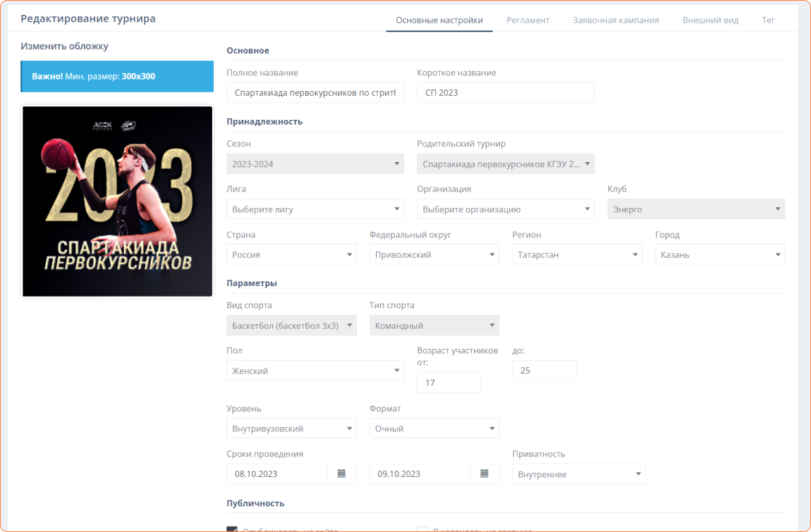Toggle the checked publish-on-site checkbox

(x=232, y=529)
